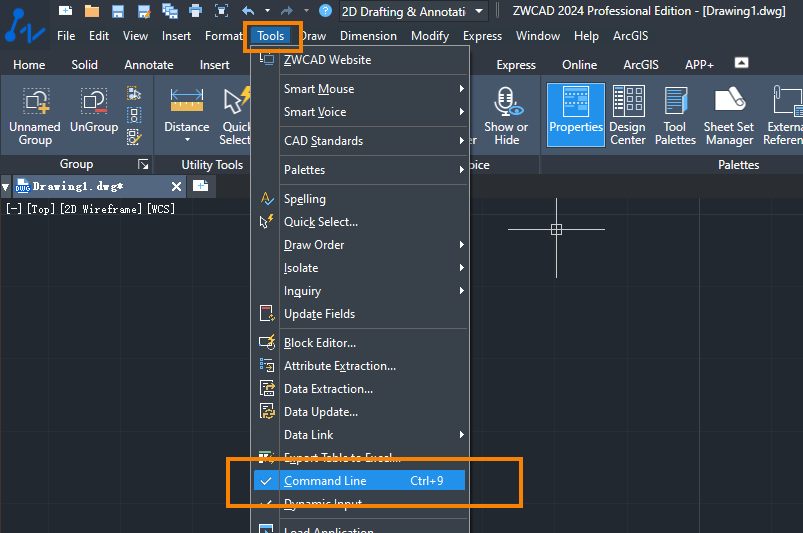
Task: Open Help via the question mark icon
Action: pos(325,11)
